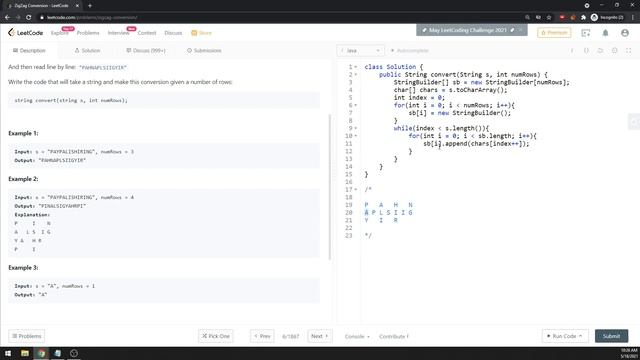The image size is (640, 360).
Task: Click the Chrome taskbar icon
Action: 41,353
